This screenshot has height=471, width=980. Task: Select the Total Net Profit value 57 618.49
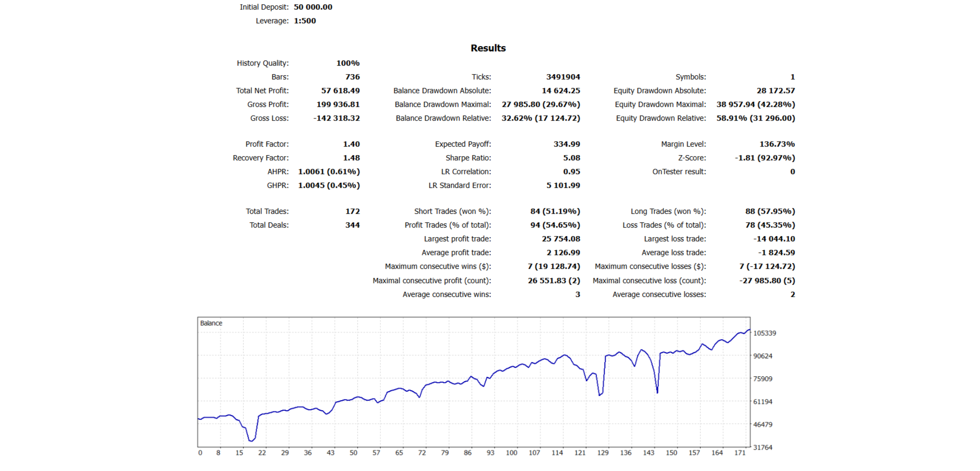coord(340,90)
